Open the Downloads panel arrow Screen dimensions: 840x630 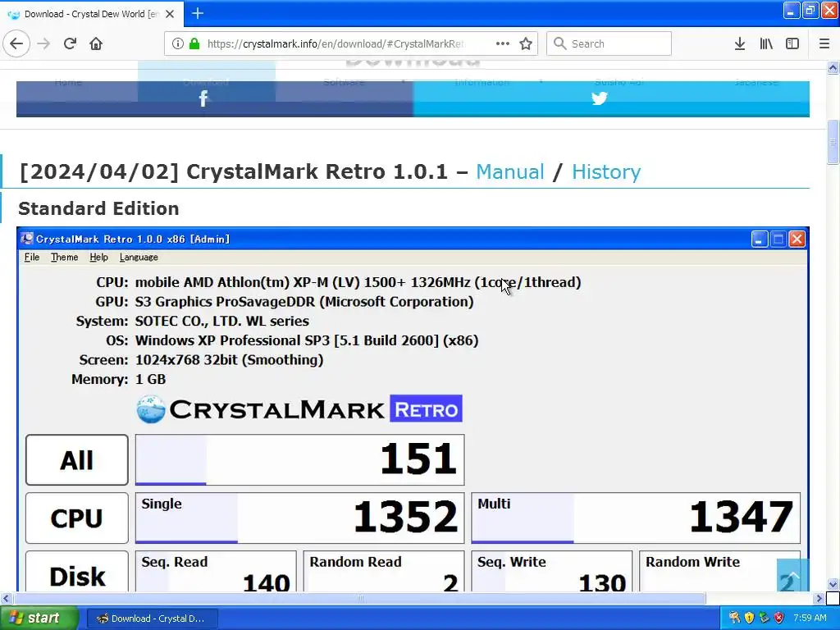pos(740,43)
